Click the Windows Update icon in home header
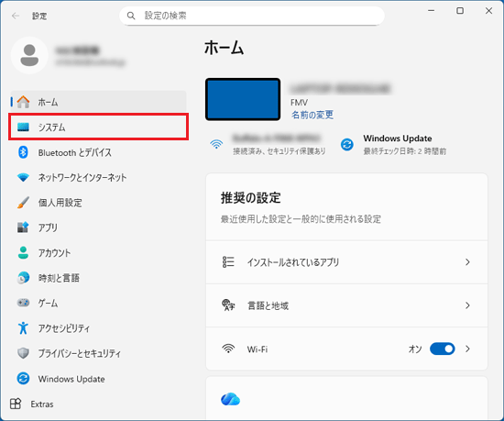This screenshot has width=504, height=421. point(347,144)
